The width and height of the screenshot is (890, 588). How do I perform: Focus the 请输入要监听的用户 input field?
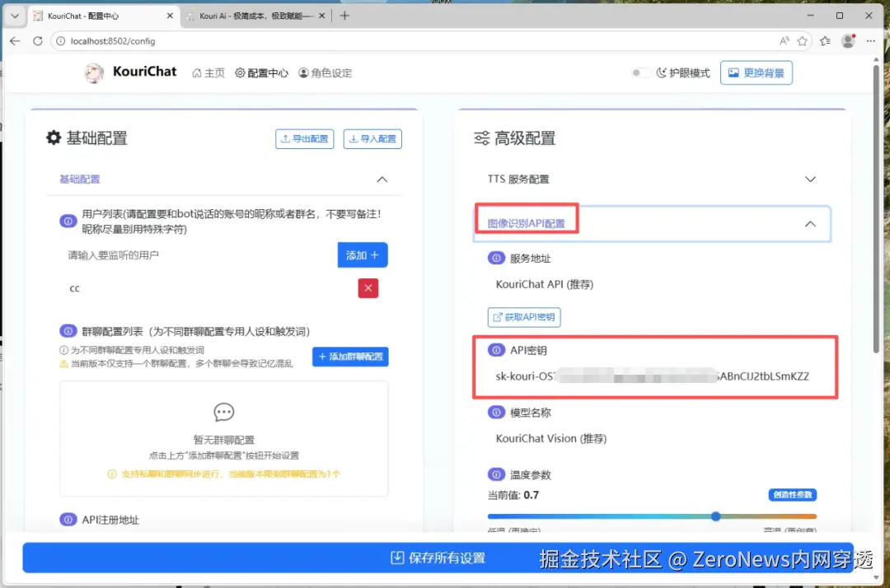tap(198, 255)
